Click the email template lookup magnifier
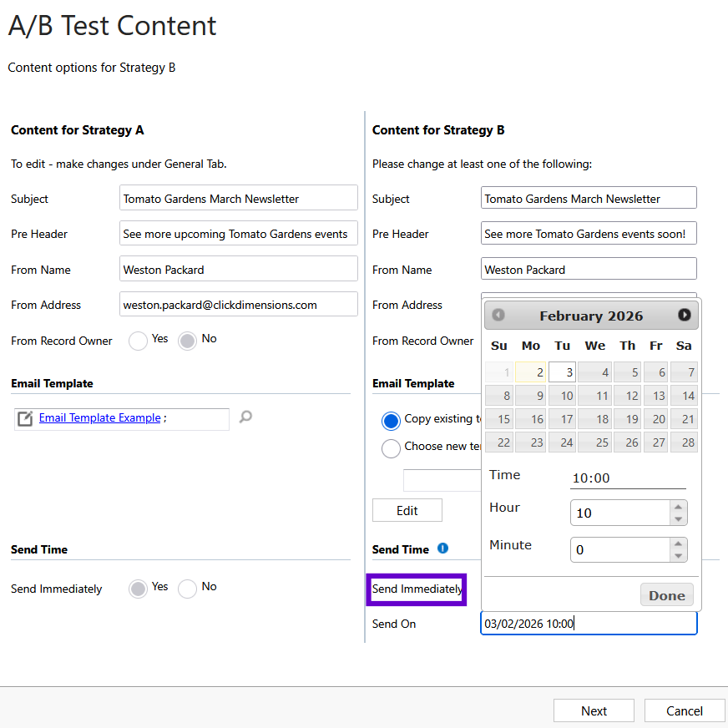Image resolution: width=728 pixels, height=728 pixels. pyautogui.click(x=245, y=417)
